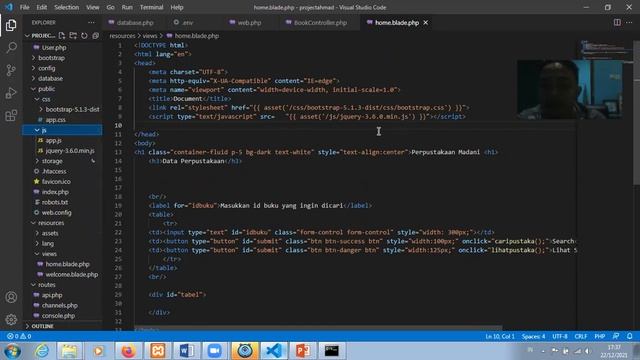Open Word from the taskbar

[x=187, y=351]
